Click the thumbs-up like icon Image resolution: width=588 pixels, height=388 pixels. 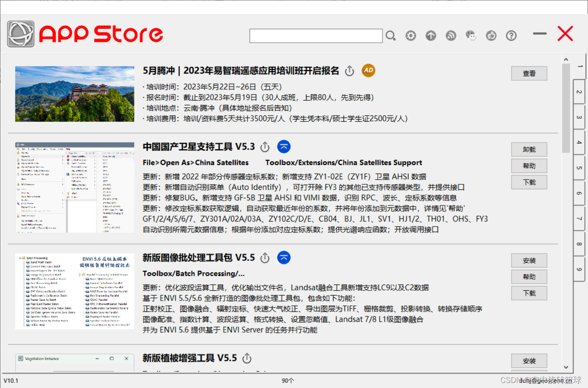coord(491,36)
